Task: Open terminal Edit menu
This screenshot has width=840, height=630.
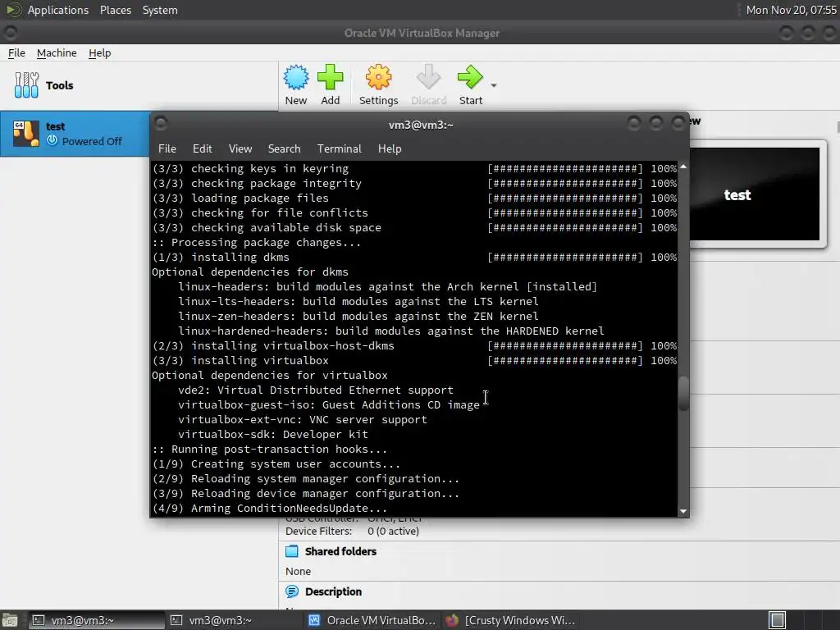Action: tap(202, 149)
